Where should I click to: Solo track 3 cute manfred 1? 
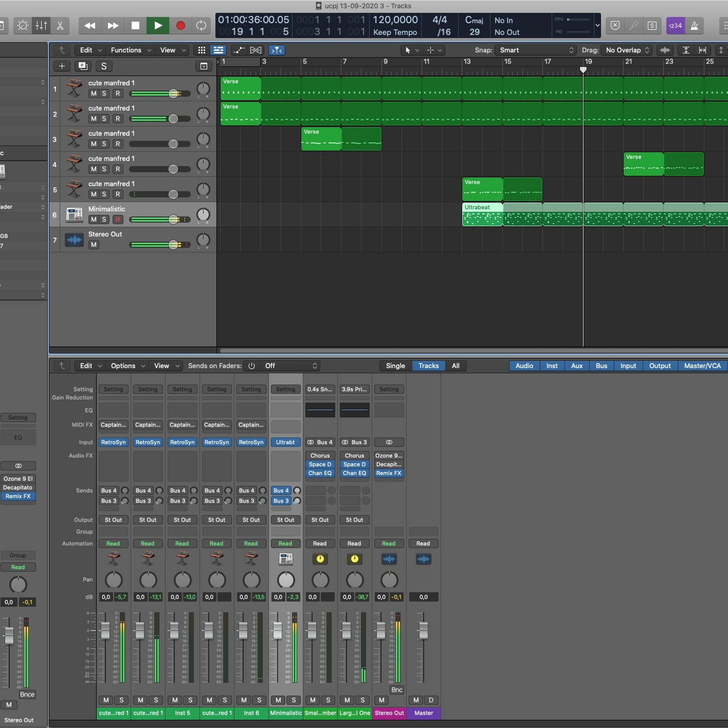coord(104,144)
